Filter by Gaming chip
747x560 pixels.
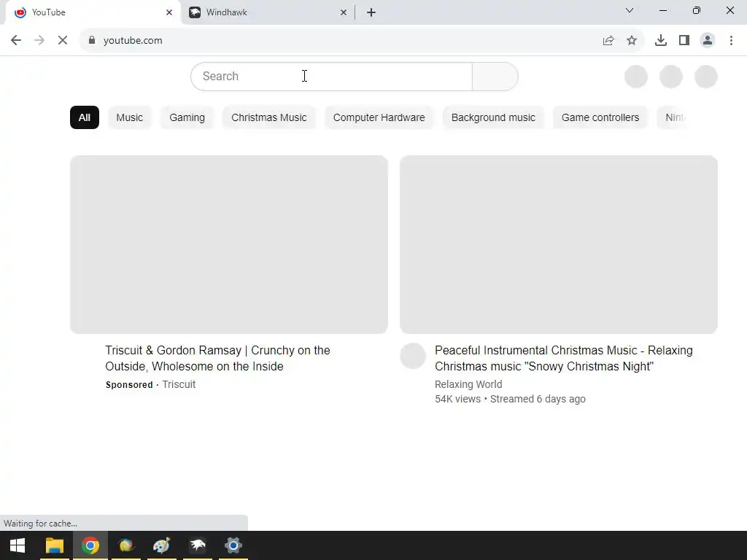[x=187, y=117]
